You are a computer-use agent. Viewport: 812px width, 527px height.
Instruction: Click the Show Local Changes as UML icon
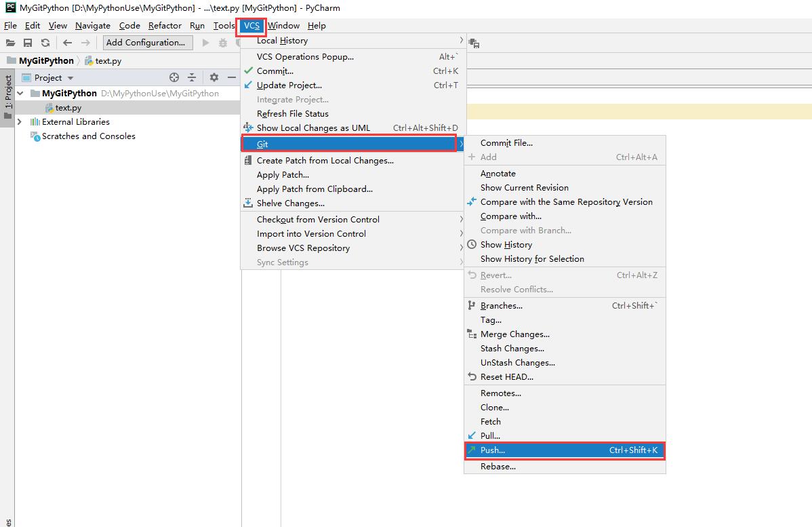coord(248,128)
